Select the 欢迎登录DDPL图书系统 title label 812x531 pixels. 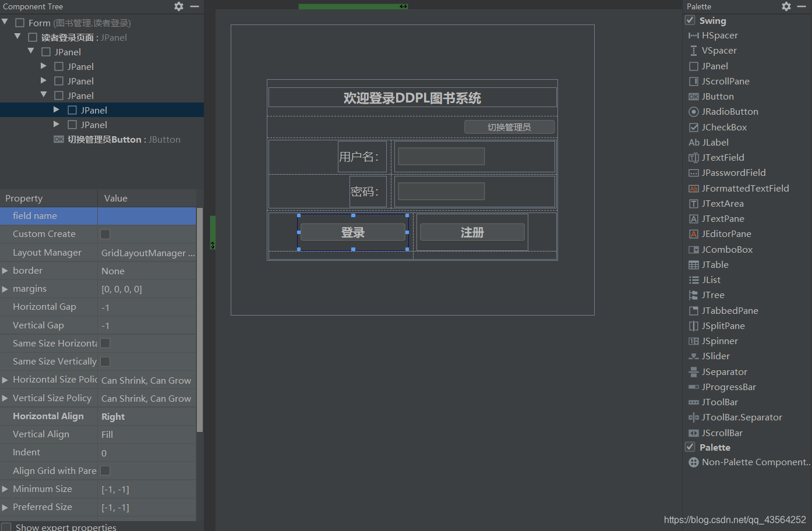[x=412, y=98]
